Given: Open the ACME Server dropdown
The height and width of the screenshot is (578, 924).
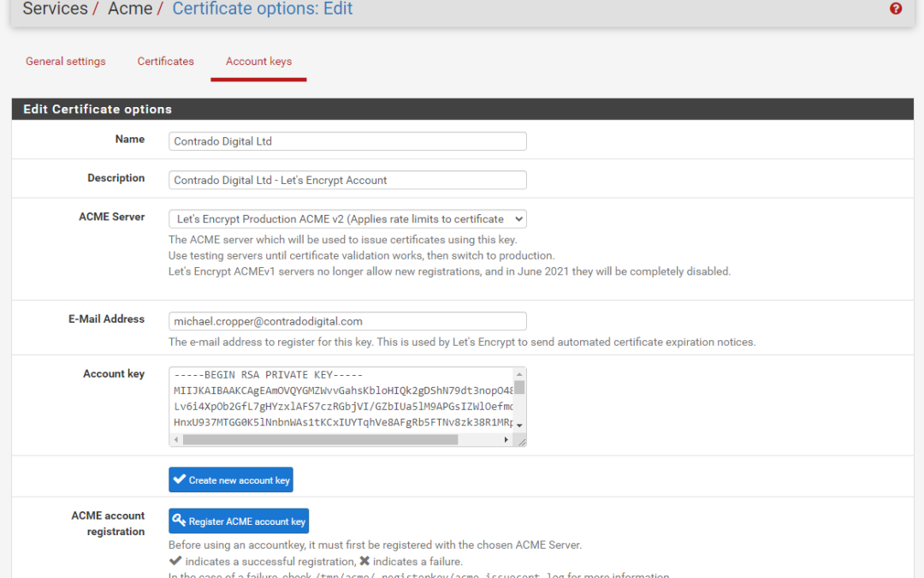Looking at the screenshot, I should click(x=347, y=219).
